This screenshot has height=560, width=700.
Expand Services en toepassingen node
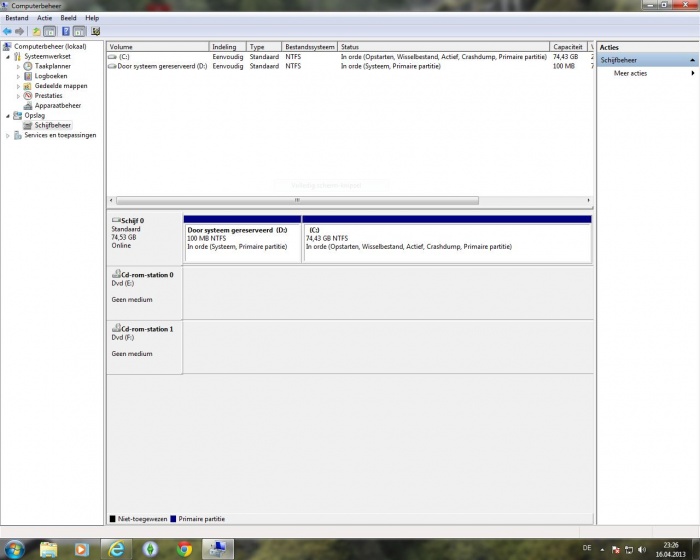[8, 135]
